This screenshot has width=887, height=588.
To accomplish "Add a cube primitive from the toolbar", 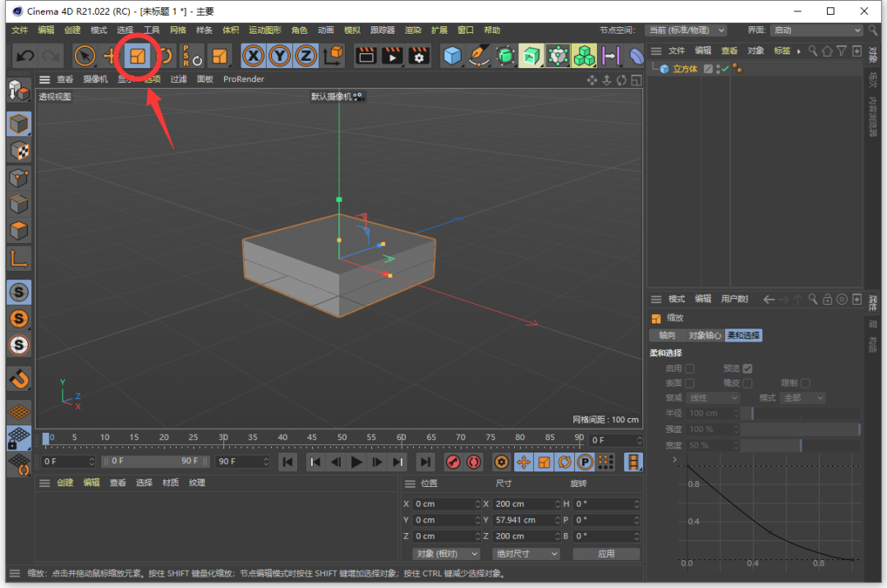I will click(453, 56).
